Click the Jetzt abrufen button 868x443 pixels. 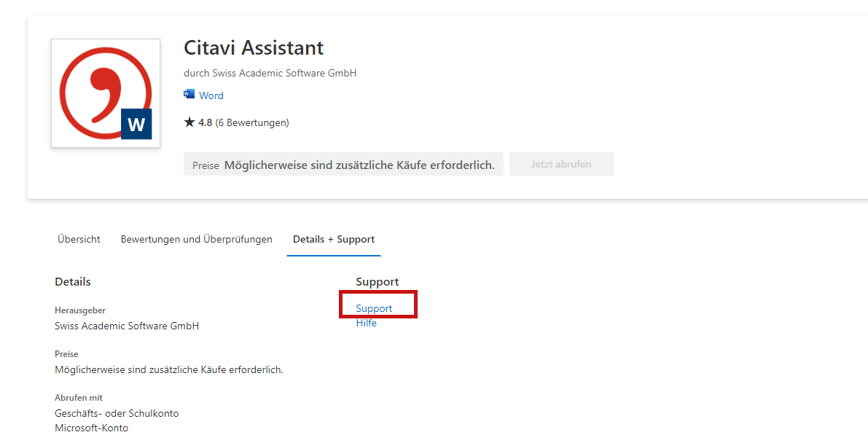click(561, 164)
